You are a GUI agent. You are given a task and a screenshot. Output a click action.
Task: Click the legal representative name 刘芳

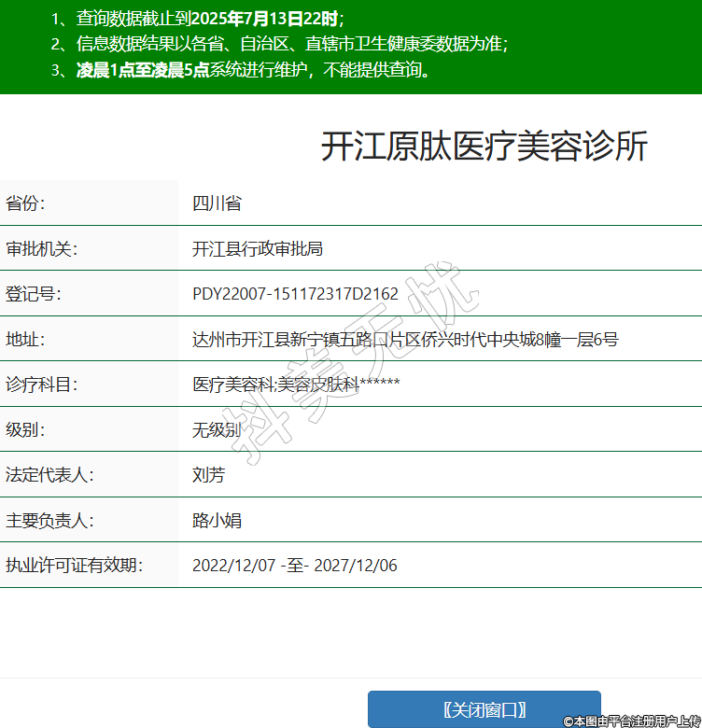[x=208, y=475]
